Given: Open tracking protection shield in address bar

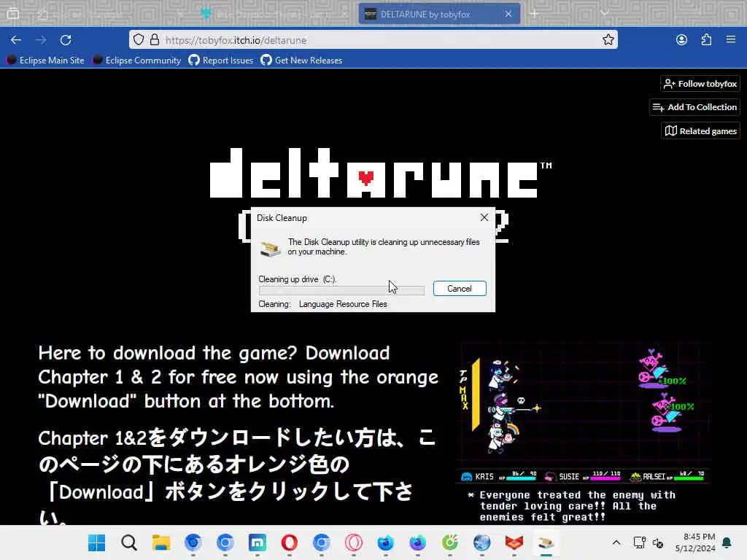Looking at the screenshot, I should click(x=138, y=40).
